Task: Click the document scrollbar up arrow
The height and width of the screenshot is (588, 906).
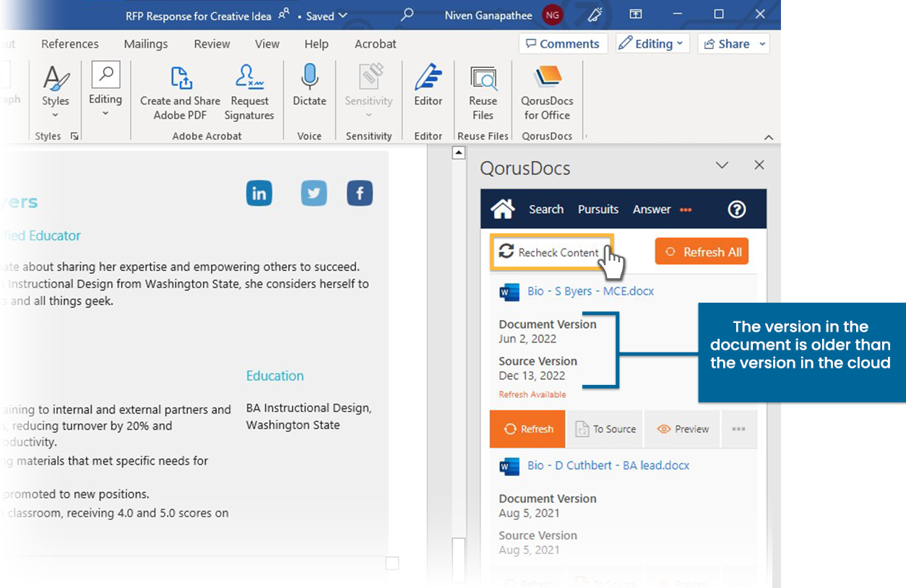Action: point(458,153)
